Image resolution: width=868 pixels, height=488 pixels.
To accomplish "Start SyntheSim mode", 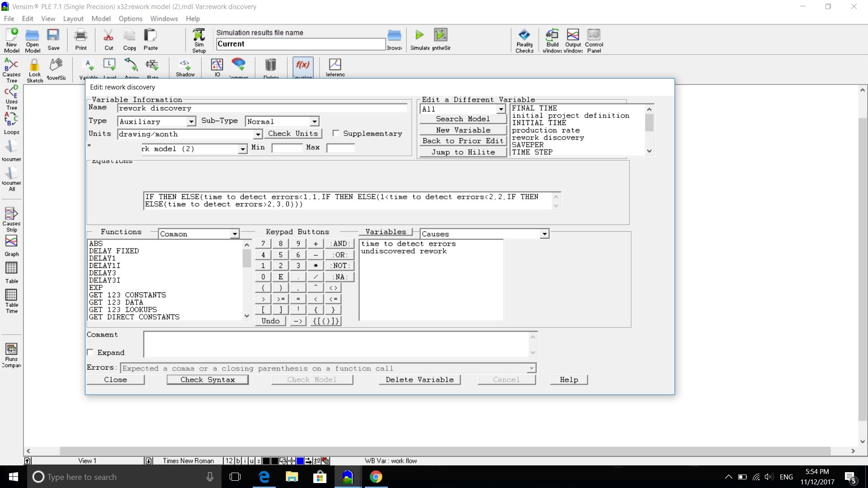I will pos(441,40).
